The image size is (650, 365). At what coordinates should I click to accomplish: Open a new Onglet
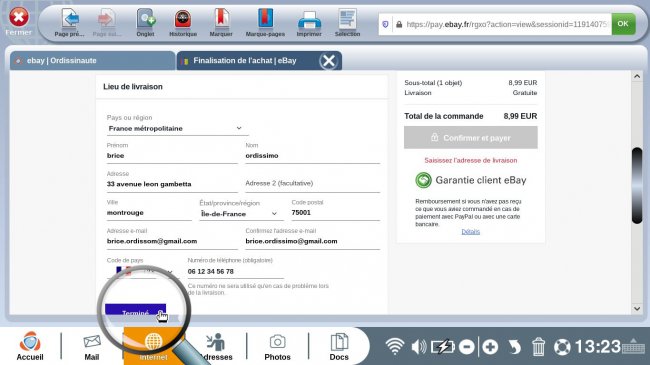pyautogui.click(x=146, y=19)
